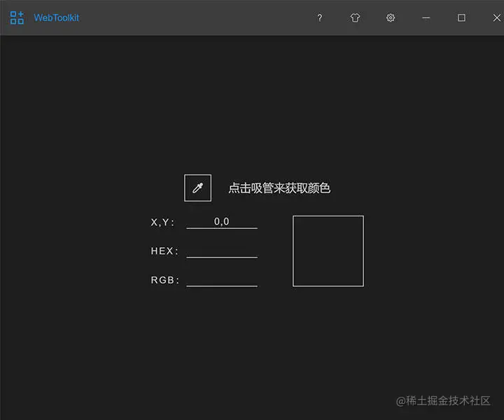Click the WebToolkit grid logo icon
The height and width of the screenshot is (420, 504).
17,17
